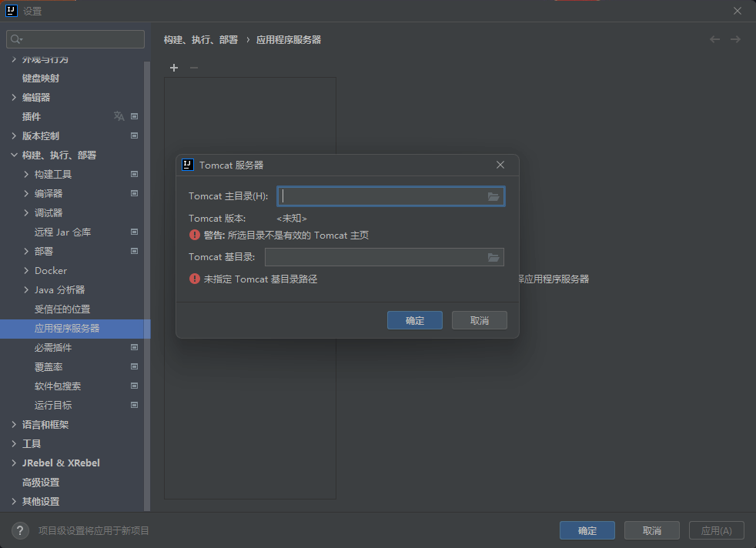Close the 设置 window
756x548 pixels.
pos(738,11)
